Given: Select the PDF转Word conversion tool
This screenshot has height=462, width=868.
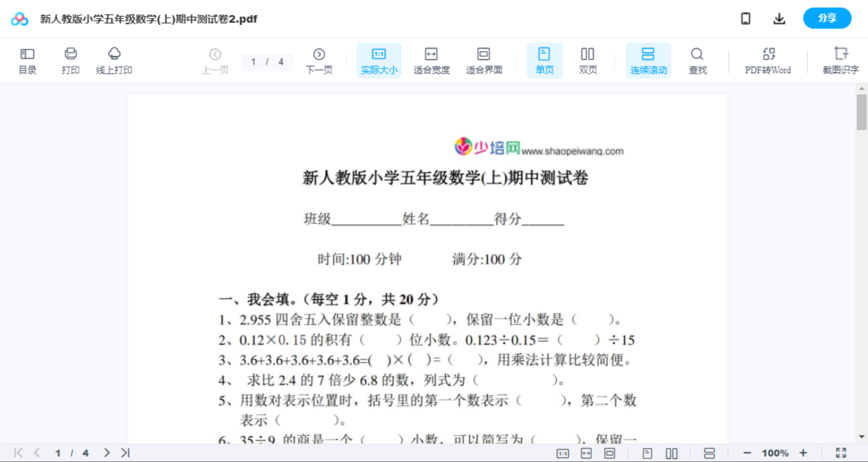Looking at the screenshot, I should pyautogui.click(x=767, y=59).
